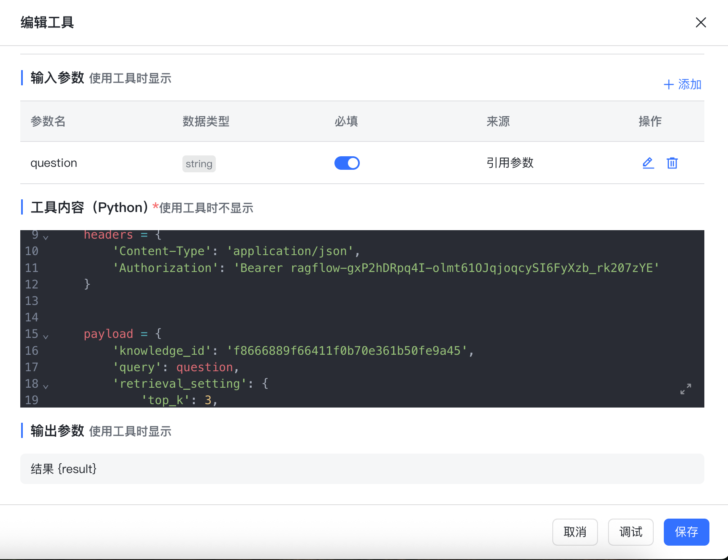Screen dimensions: 728x560
Task: Toggle the 必填 switch for question
Action: 347,163
